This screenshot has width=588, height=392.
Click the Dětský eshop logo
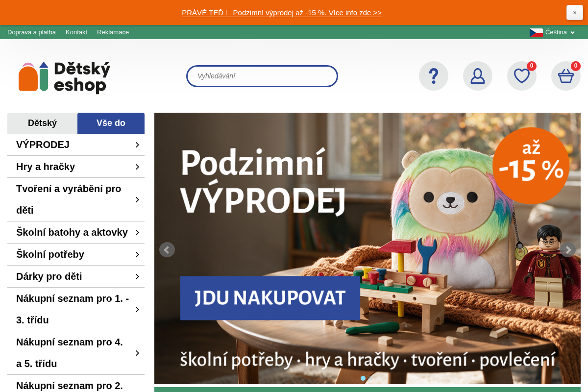click(64, 77)
